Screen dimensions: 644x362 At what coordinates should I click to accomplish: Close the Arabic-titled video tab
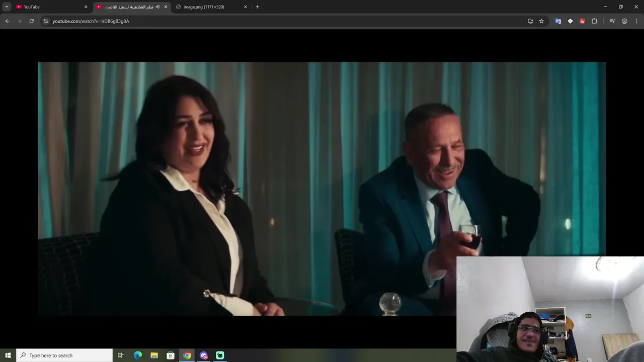[x=166, y=7]
